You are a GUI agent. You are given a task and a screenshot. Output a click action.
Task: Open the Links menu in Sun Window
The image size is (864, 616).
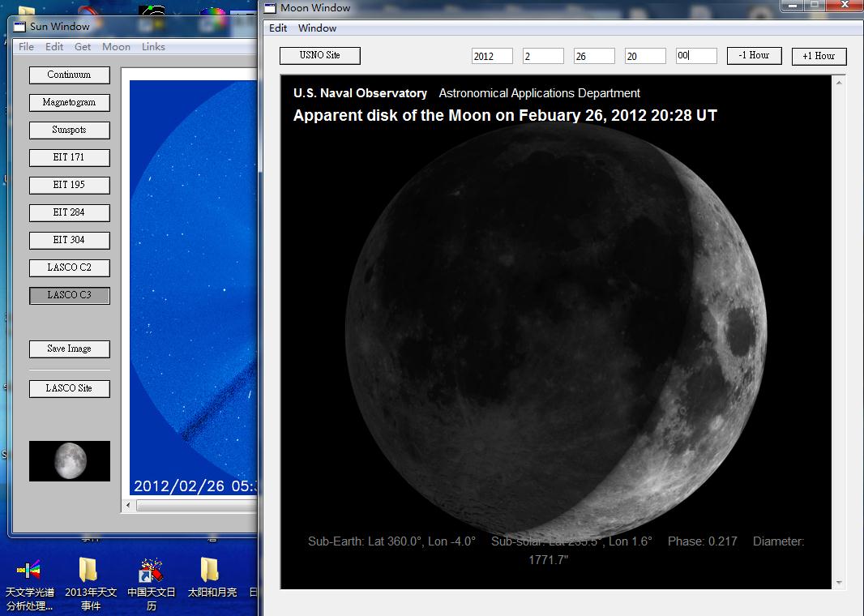[153, 47]
